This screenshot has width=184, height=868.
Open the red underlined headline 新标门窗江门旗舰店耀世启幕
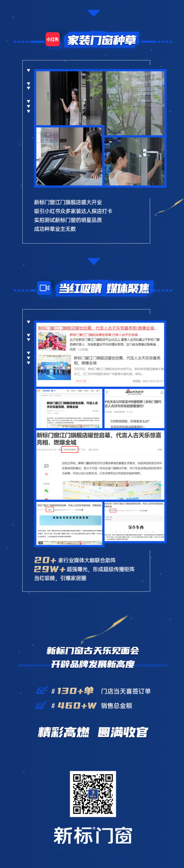(x=98, y=328)
